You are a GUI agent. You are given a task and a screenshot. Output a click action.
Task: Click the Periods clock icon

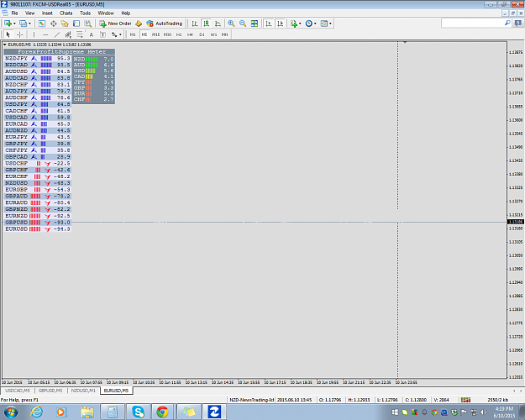309,24
